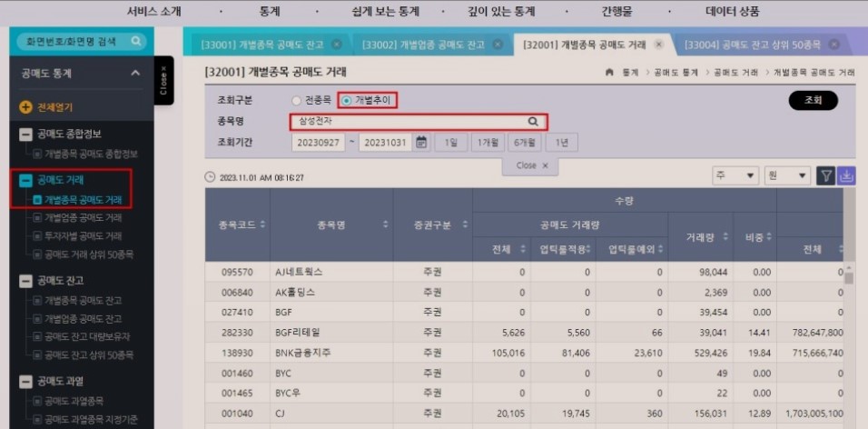Click the 6개월 period button
The image size is (868, 429).
(x=524, y=143)
